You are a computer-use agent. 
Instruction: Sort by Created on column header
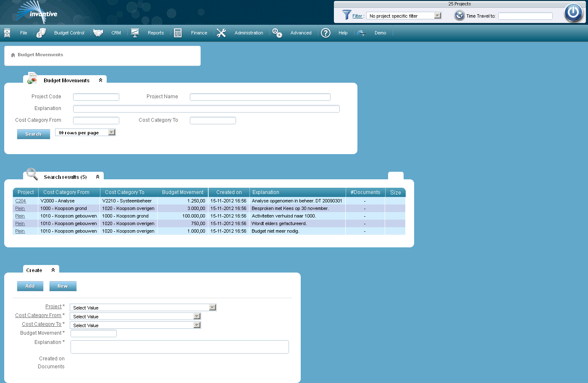pyautogui.click(x=229, y=192)
